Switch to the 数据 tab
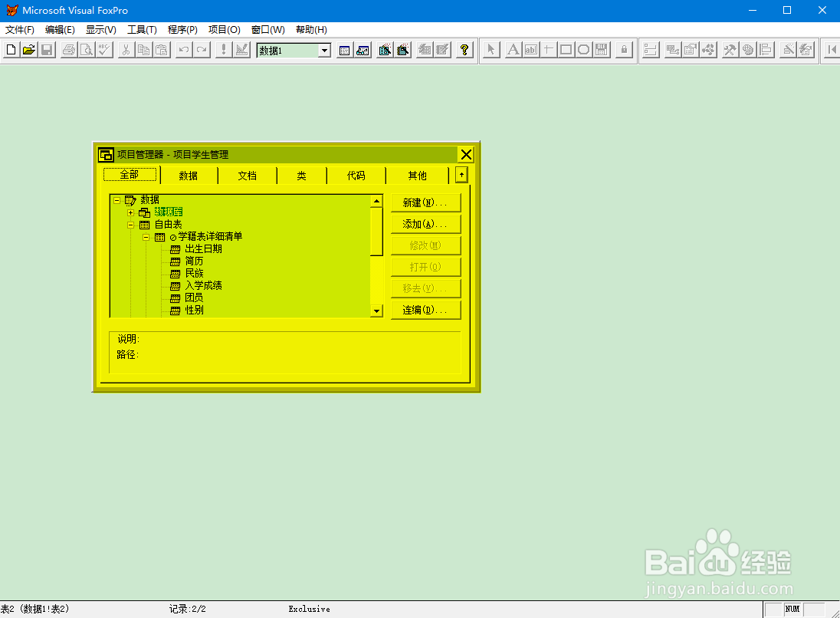The width and height of the screenshot is (840, 618). click(x=189, y=176)
